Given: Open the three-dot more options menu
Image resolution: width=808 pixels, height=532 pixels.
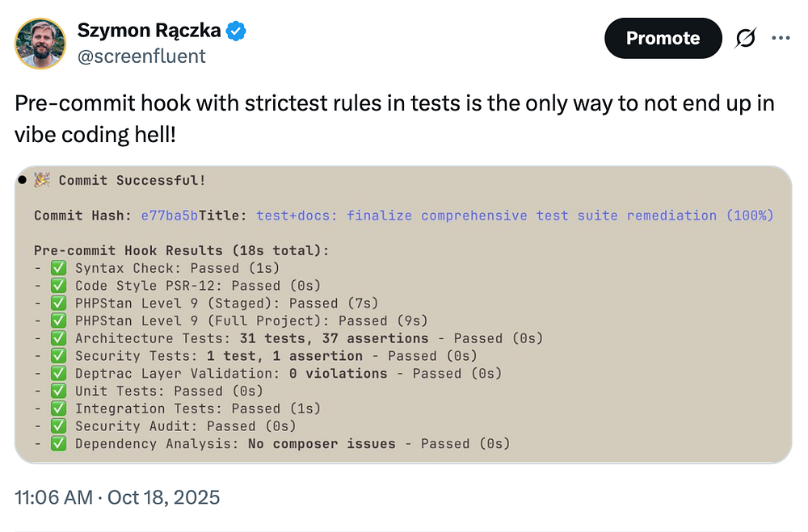Looking at the screenshot, I should pos(781,38).
